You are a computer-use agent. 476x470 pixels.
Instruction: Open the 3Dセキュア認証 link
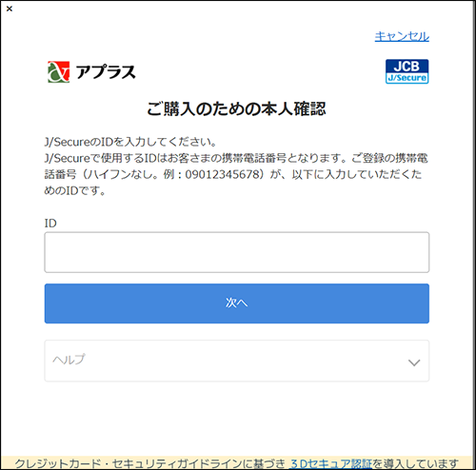330,463
